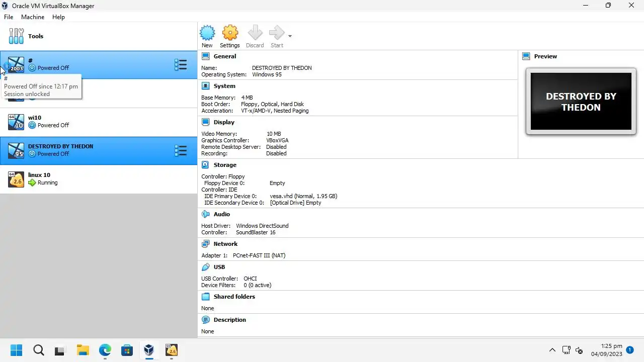The width and height of the screenshot is (644, 362).
Task: Open the Machine menu
Action: (x=33, y=17)
